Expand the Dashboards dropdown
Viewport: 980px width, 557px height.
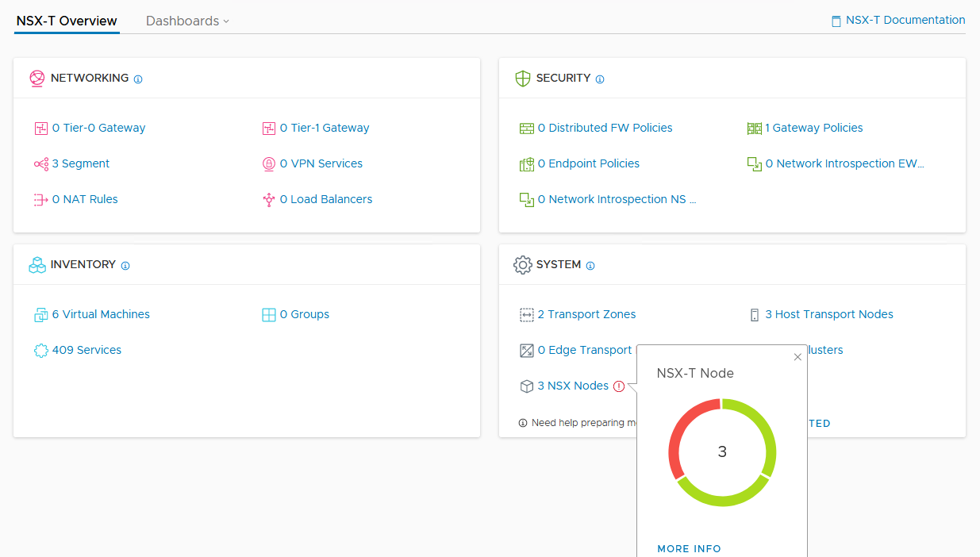click(x=187, y=21)
